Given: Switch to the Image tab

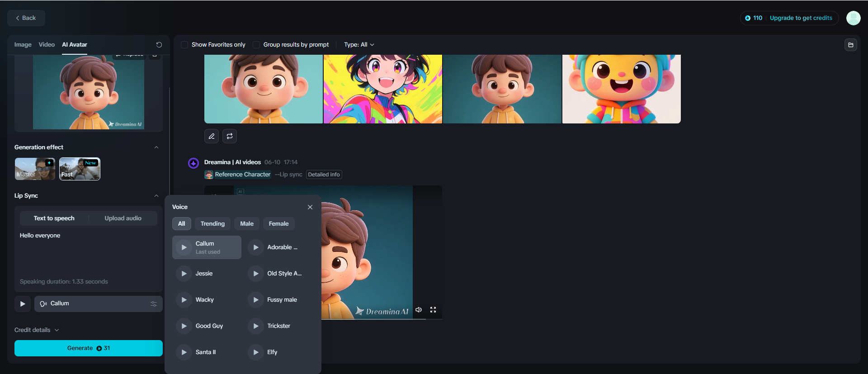Looking at the screenshot, I should click(23, 45).
